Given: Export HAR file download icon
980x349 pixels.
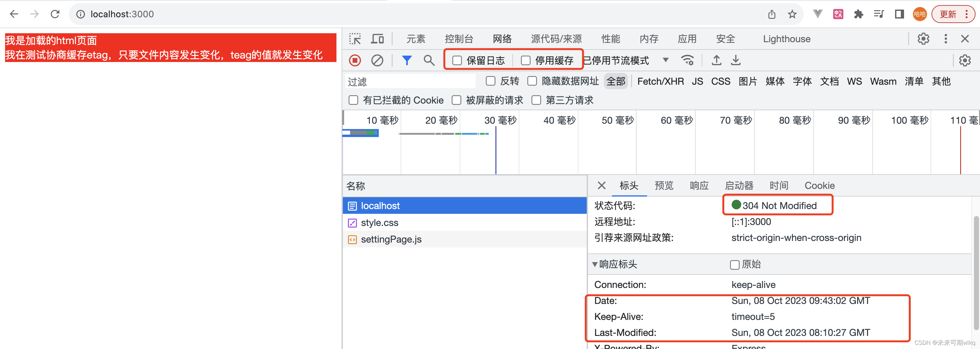Looking at the screenshot, I should [736, 60].
